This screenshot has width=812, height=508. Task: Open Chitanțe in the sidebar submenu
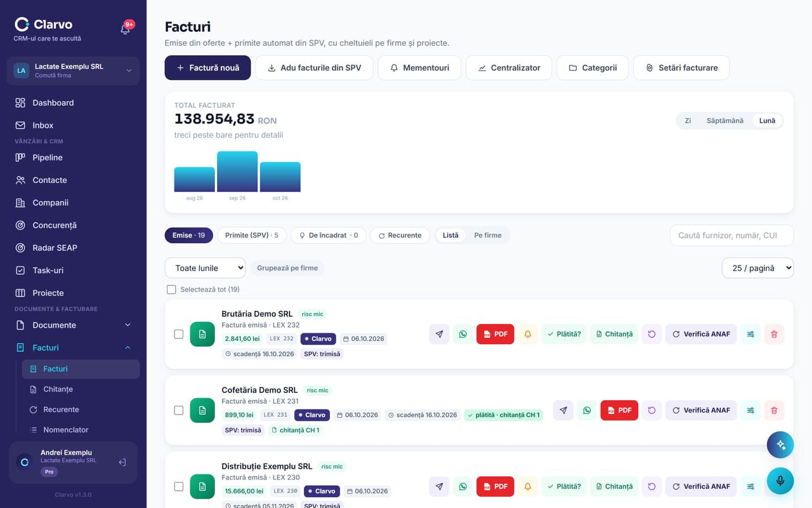tap(81, 389)
